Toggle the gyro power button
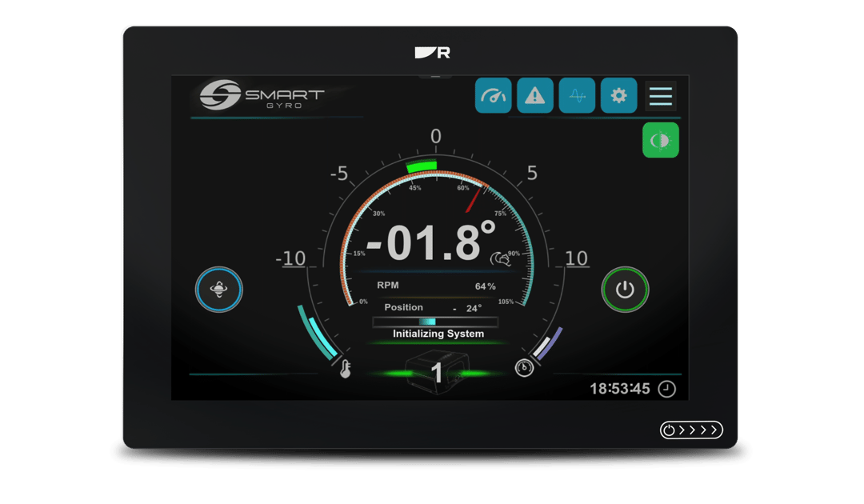 (x=624, y=290)
